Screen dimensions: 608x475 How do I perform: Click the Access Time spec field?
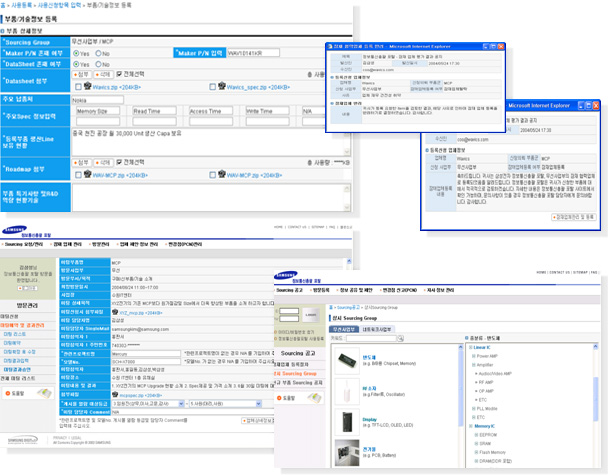tap(211, 111)
